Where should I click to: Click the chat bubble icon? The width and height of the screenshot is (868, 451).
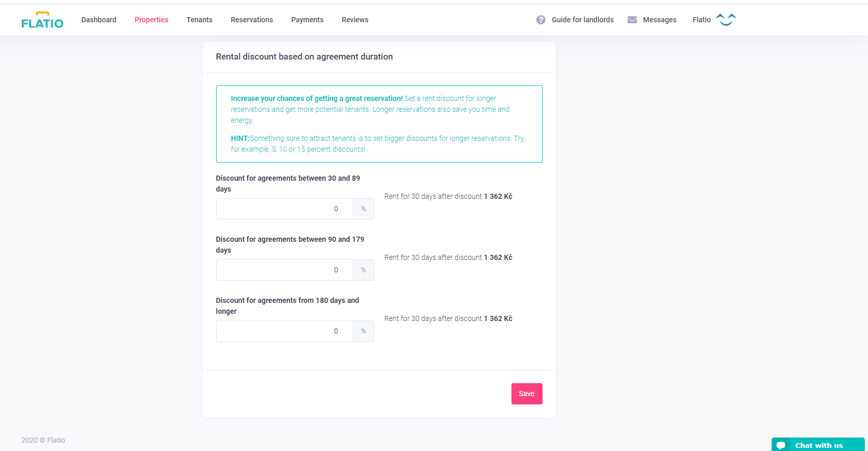click(x=781, y=445)
